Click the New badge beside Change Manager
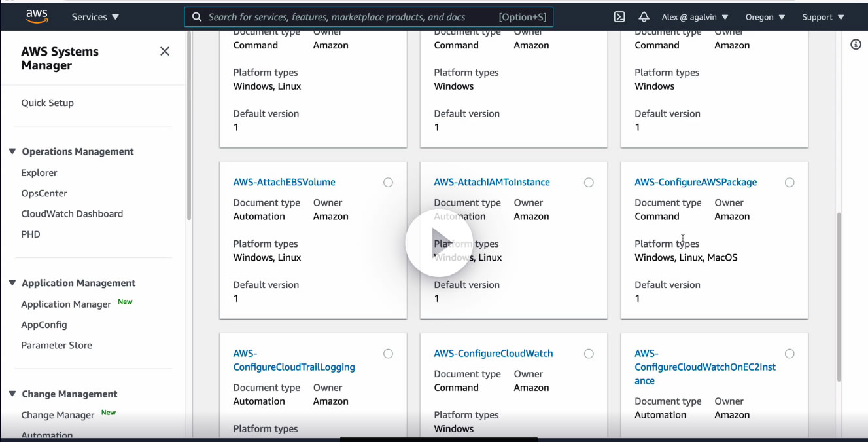 [x=109, y=413]
